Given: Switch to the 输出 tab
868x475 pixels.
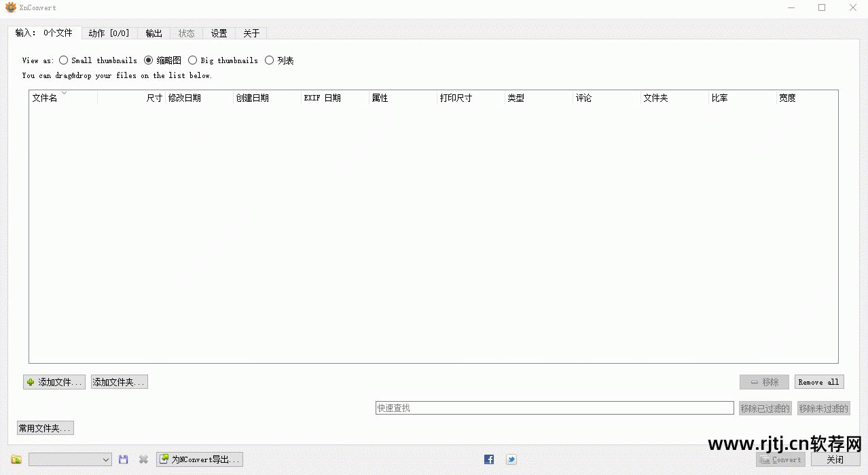Looking at the screenshot, I should coord(154,33).
